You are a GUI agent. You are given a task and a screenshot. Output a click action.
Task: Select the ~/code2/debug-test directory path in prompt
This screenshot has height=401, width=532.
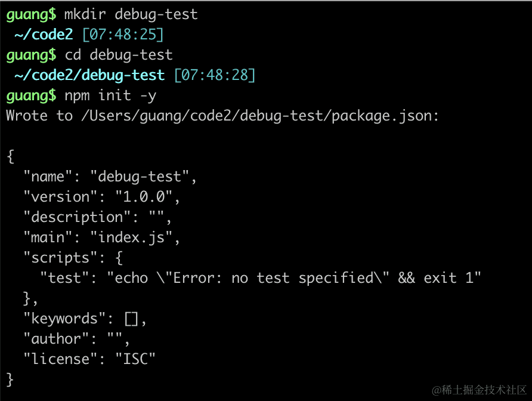click(89, 75)
